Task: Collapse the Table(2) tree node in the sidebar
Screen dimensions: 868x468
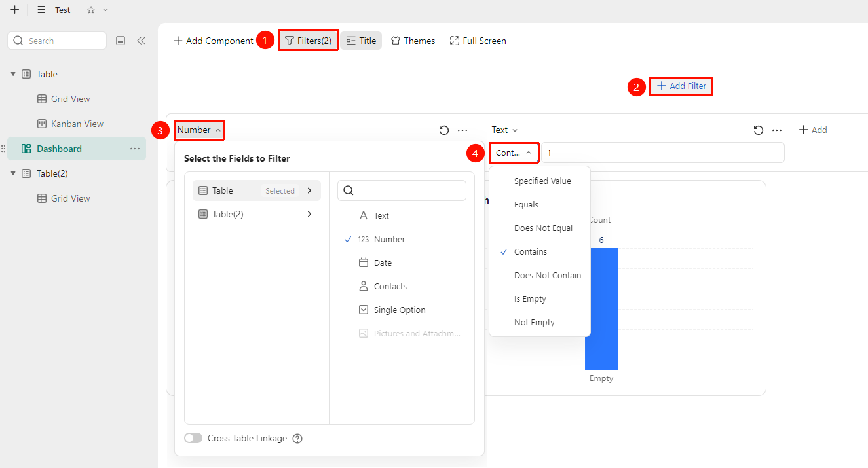Action: click(x=13, y=173)
